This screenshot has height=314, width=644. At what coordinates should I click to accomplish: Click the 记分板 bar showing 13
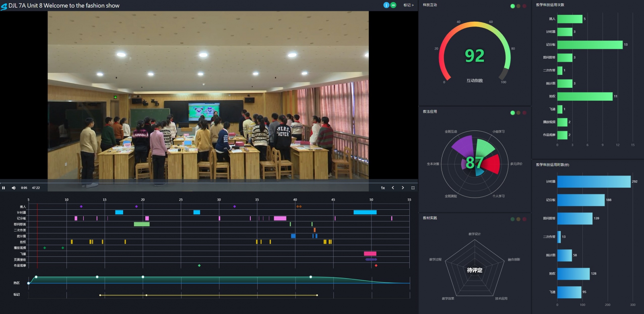(590, 45)
